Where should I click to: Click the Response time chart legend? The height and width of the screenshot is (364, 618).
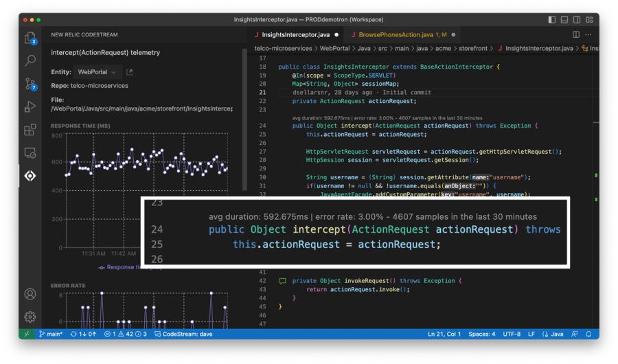pyautogui.click(x=118, y=267)
